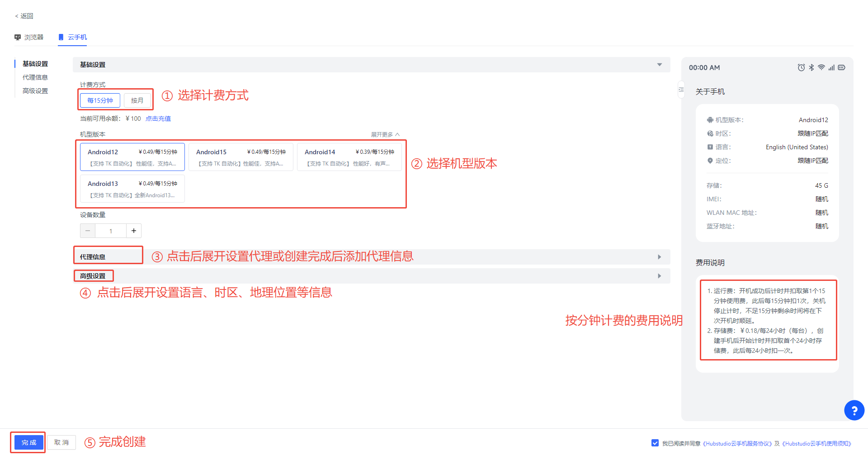
Task: Click the language icon beside 语言
Action: (x=710, y=147)
